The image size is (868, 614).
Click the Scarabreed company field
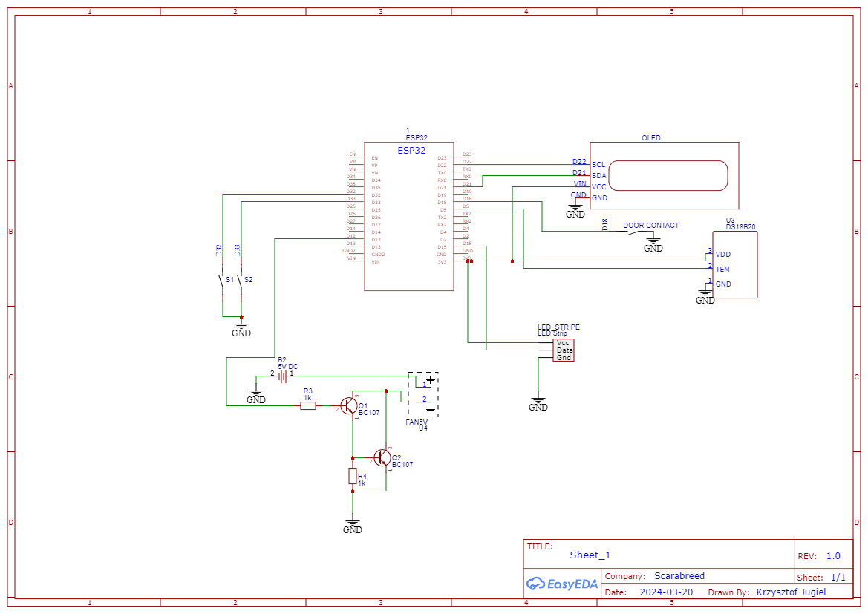679,576
